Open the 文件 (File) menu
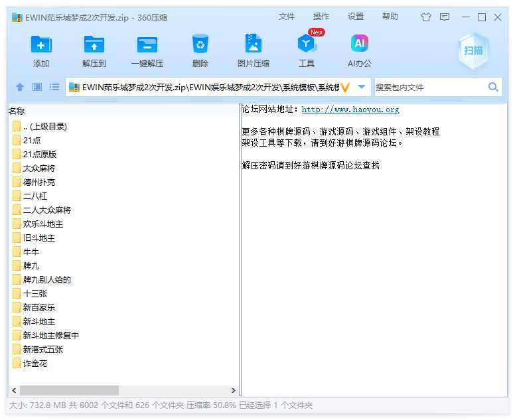Image resolution: width=515 pixels, height=420 pixels. 287,17
